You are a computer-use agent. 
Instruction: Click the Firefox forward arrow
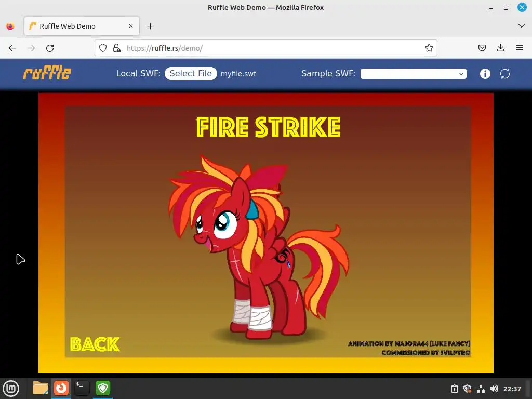(x=31, y=48)
